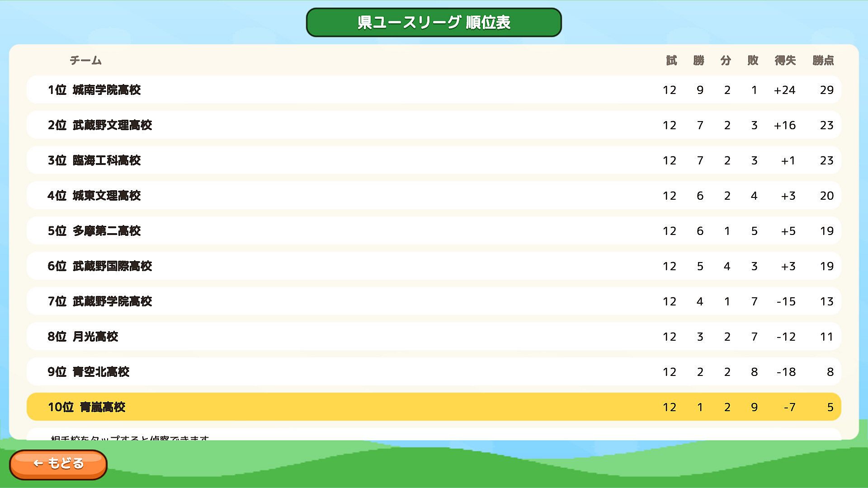The height and width of the screenshot is (488, 868).
Task: Select the 6位 武蔵野国際高校 row
Action: point(434,266)
